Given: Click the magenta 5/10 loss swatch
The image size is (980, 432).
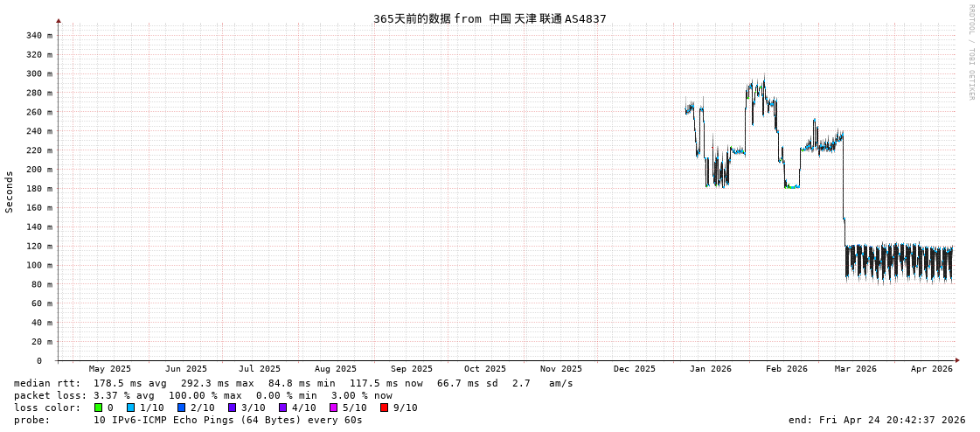Looking at the screenshot, I should [x=333, y=408].
